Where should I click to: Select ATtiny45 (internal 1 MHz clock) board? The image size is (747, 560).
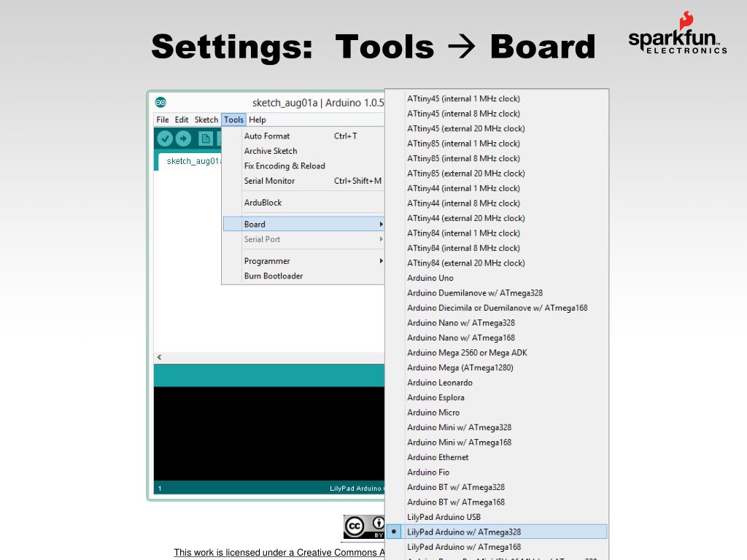click(x=497, y=98)
